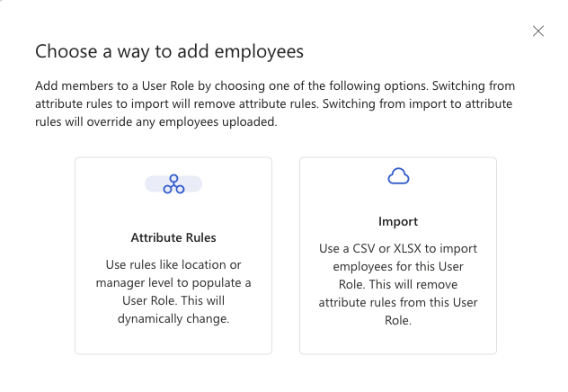
Task: Click 'Use rules like location or' text
Action: pos(173,265)
